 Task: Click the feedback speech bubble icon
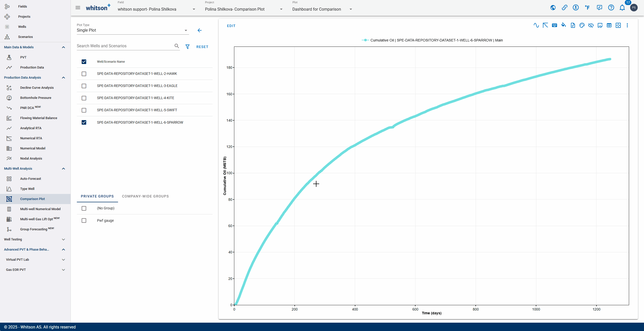point(599,8)
